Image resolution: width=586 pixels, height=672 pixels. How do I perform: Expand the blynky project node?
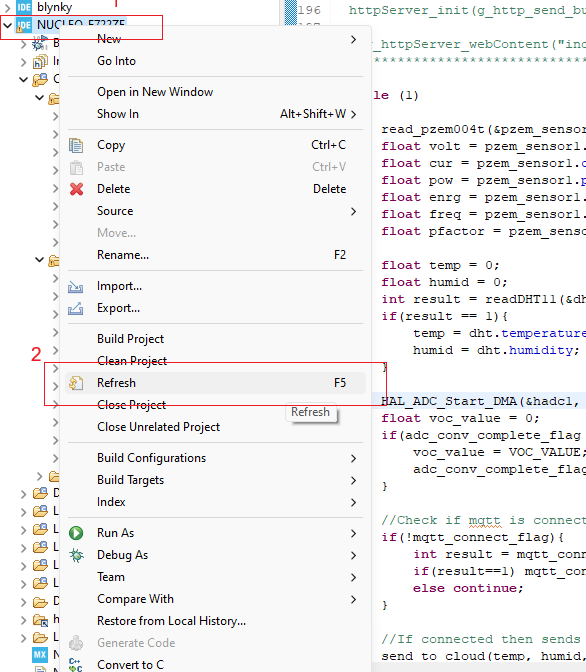point(7,7)
